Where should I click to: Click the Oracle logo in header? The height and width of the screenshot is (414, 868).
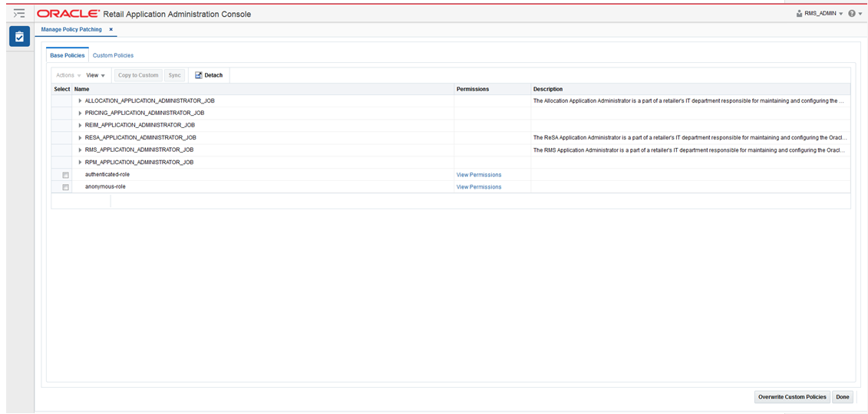coord(68,13)
